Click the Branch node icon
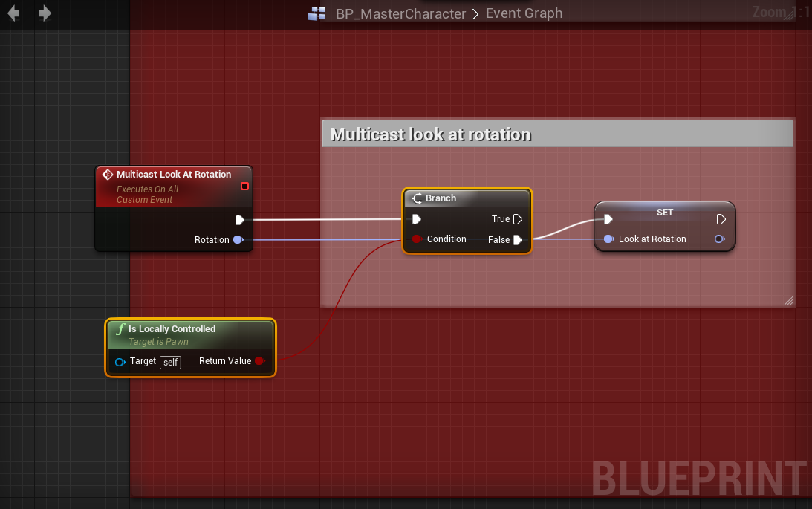Viewport: 812px width, 509px height. (417, 198)
